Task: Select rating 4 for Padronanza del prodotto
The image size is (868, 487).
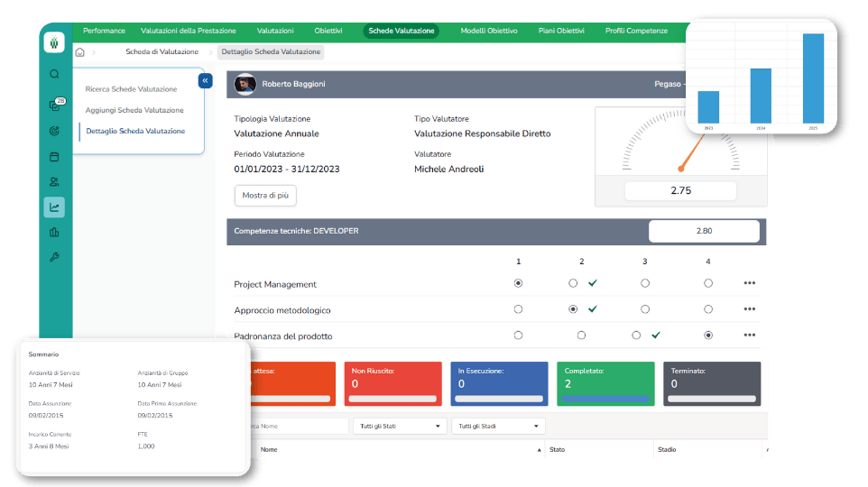Action: (x=708, y=335)
